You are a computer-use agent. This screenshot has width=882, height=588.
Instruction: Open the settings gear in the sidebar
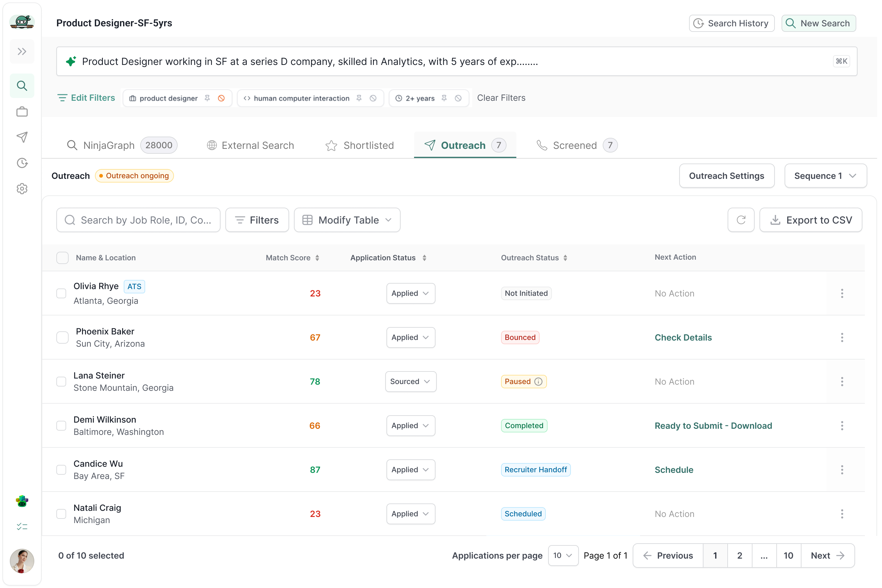pos(22,189)
